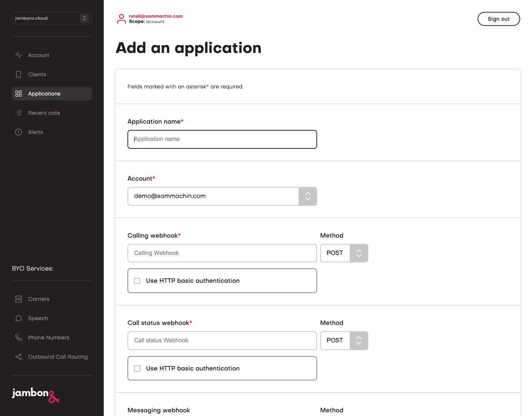The height and width of the screenshot is (416, 532).
Task: Click the Alerts exclamation icon
Action: pos(19,132)
